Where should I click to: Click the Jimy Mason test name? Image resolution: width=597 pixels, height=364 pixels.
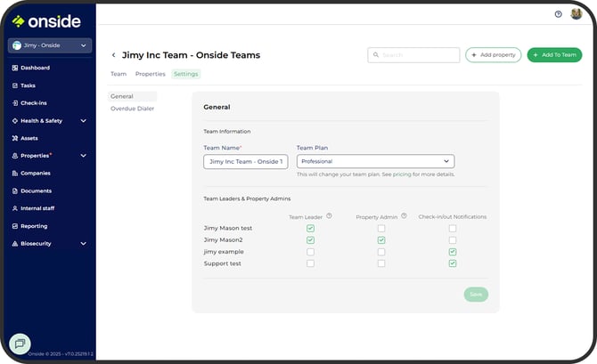point(228,228)
